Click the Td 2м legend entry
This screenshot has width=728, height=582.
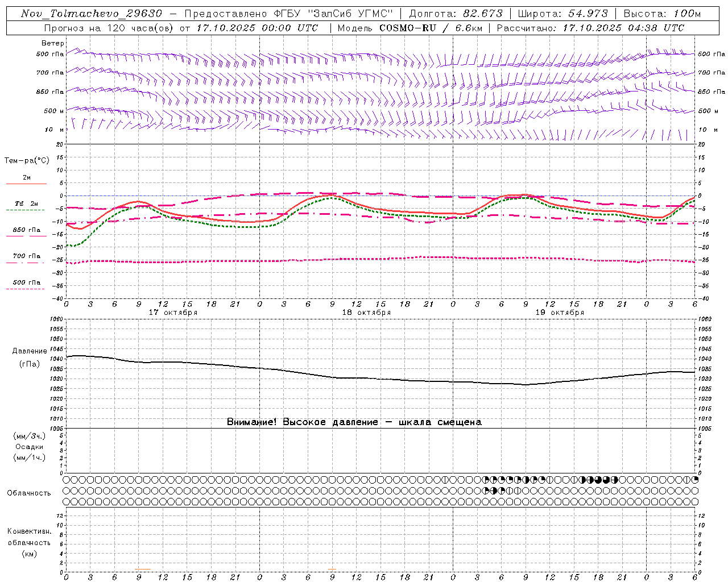click(x=26, y=203)
